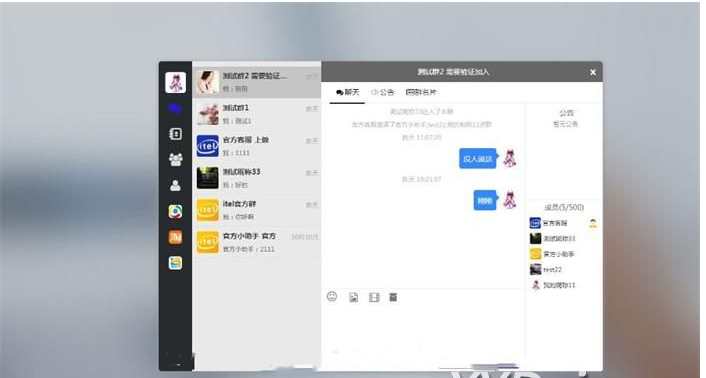The image size is (706, 378).
Task: Launch the blue and yellow picture app icon
Action: coord(175,263)
